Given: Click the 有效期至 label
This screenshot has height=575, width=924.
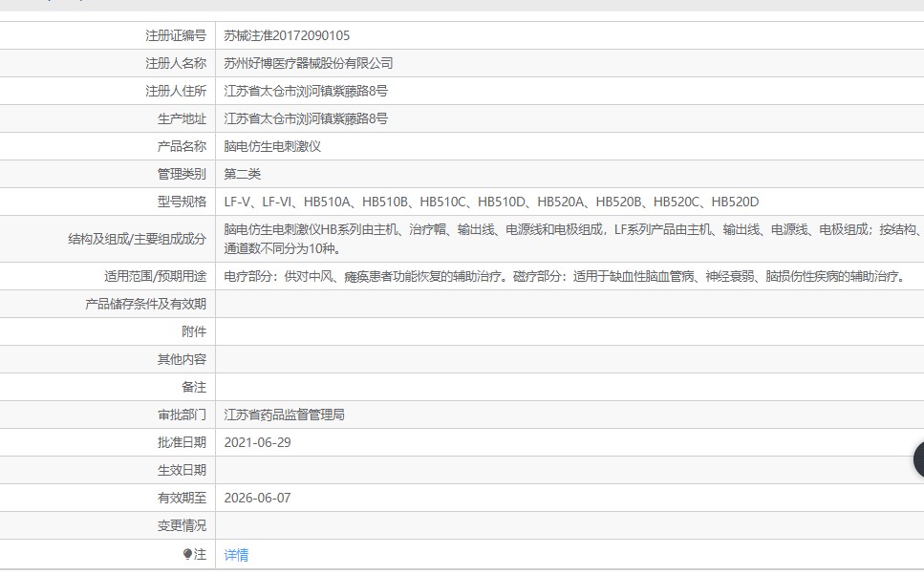Looking at the screenshot, I should coord(182,498).
